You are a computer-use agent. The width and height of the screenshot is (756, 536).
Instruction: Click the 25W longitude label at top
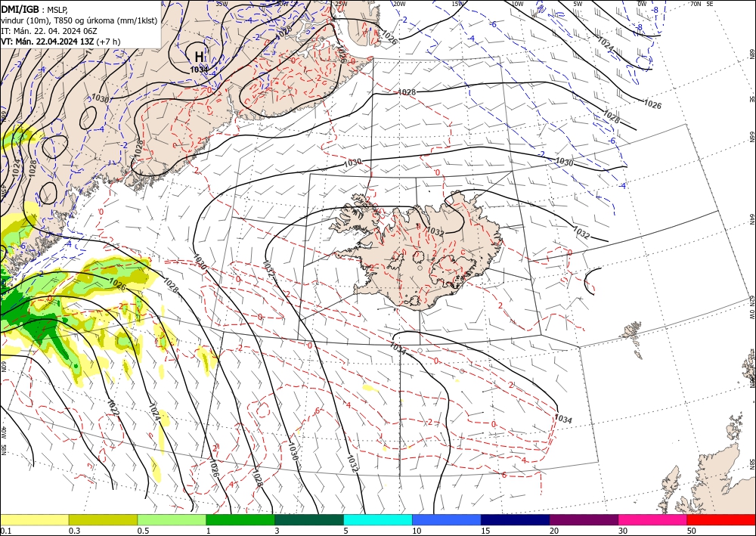coord(341,4)
